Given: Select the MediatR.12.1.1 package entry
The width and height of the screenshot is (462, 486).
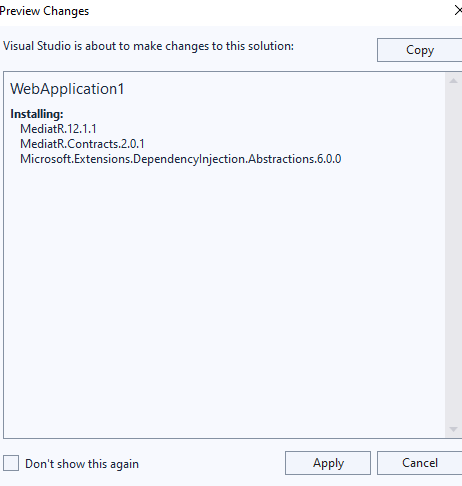Looking at the screenshot, I should (x=58, y=129).
